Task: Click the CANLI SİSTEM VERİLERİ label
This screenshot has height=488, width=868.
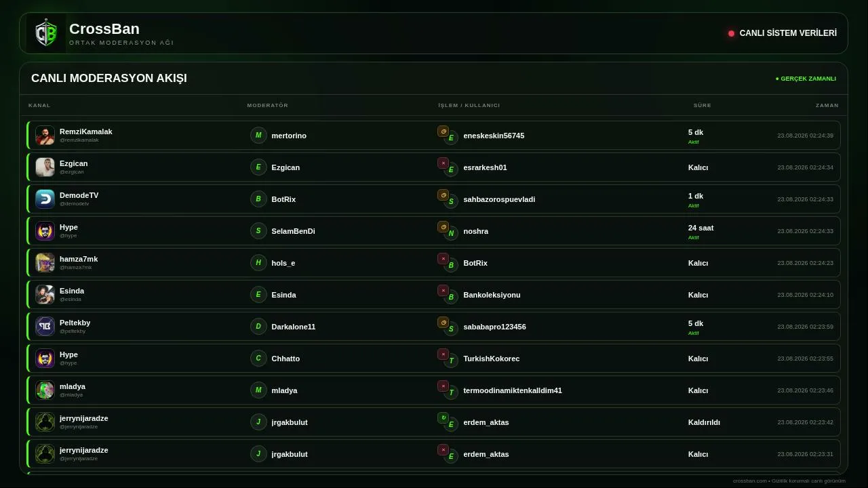Action: coord(788,33)
